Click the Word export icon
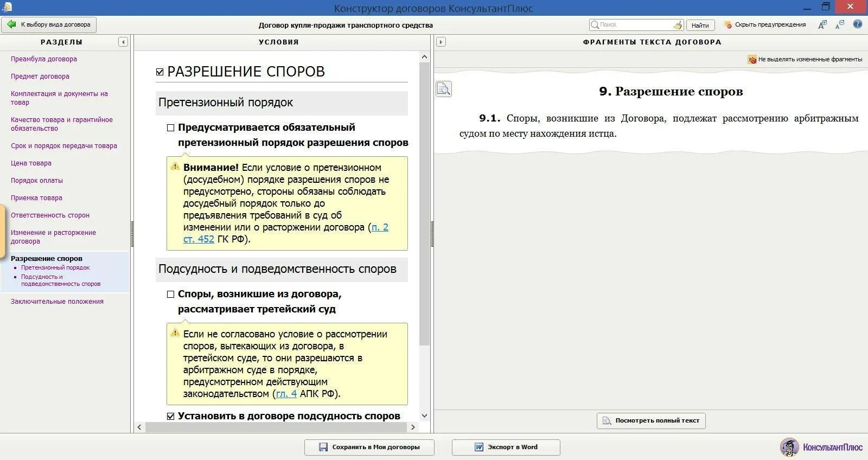 pyautogui.click(x=479, y=447)
